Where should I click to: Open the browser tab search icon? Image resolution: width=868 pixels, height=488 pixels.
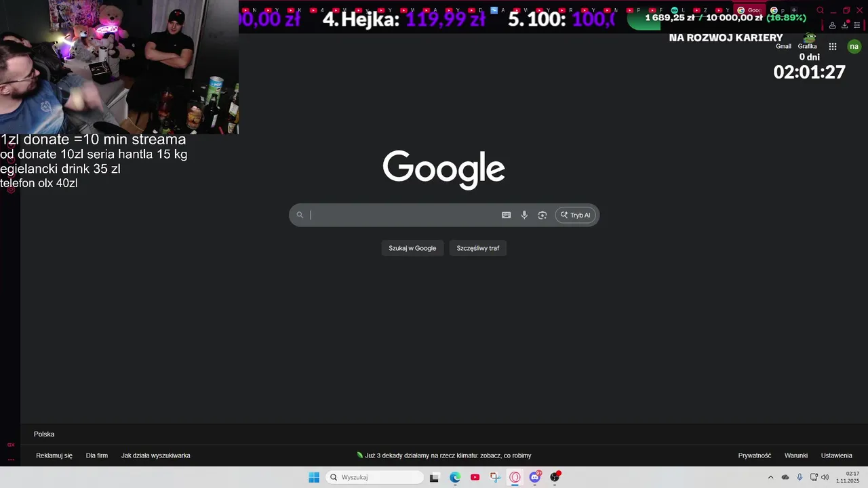click(820, 10)
